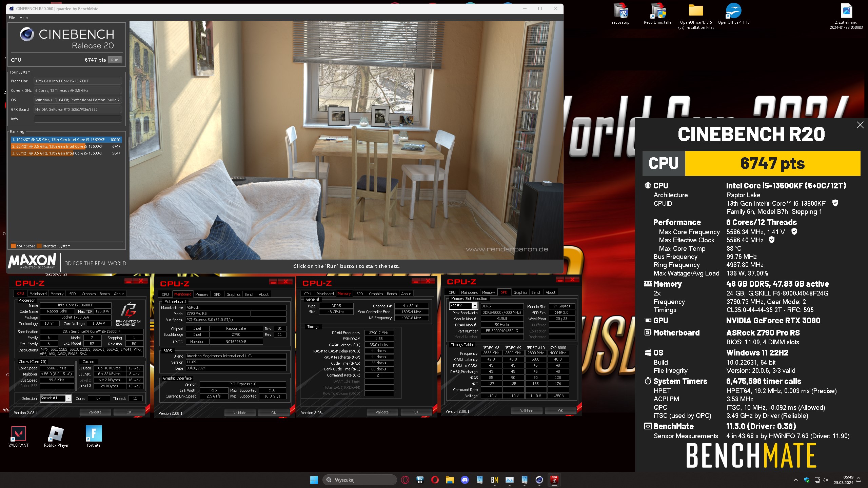Select the Roblox Player desktop shortcut

click(x=56, y=436)
